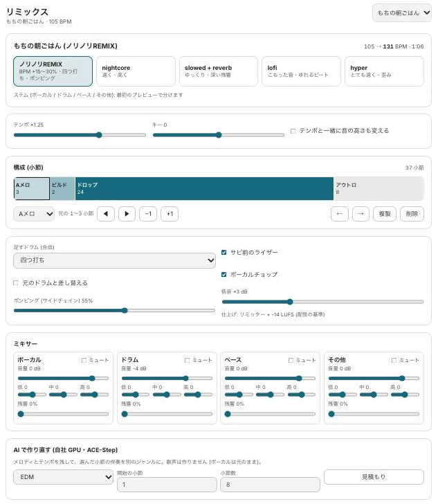The width and height of the screenshot is (438, 504).
Task: Open the 四つ打ち drum pattern dropdown
Action: [x=114, y=260]
